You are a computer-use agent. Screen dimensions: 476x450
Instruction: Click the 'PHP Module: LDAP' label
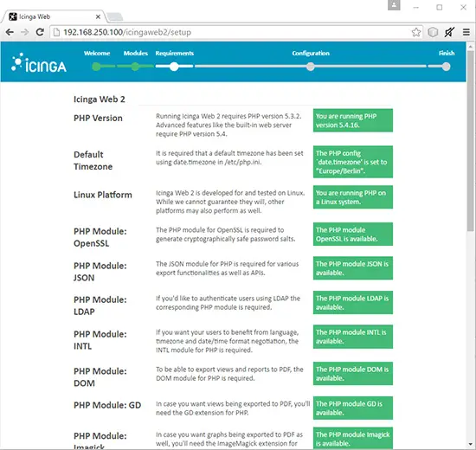pos(100,305)
